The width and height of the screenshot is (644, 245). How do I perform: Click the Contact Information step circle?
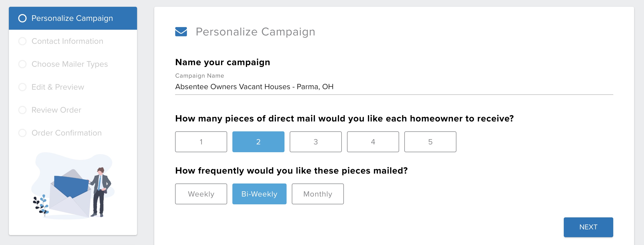[22, 41]
